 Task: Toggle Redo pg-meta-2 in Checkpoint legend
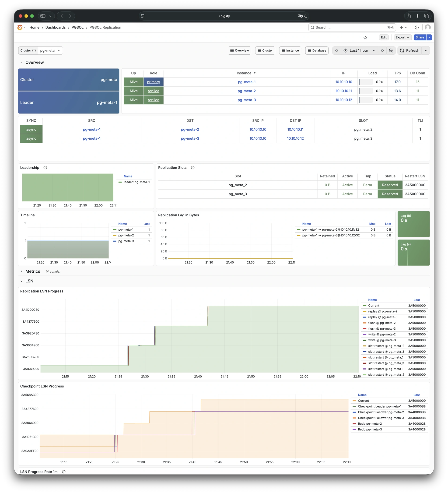(x=370, y=423)
